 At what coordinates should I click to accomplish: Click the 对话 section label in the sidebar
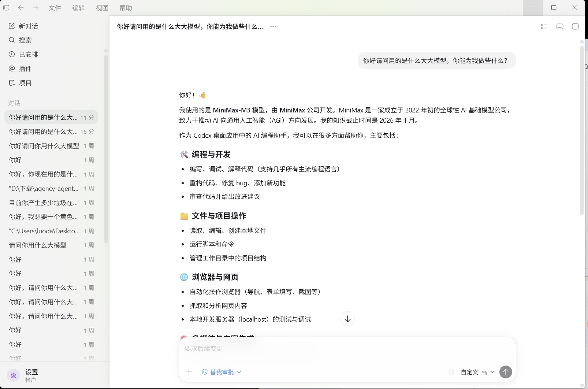(x=14, y=103)
